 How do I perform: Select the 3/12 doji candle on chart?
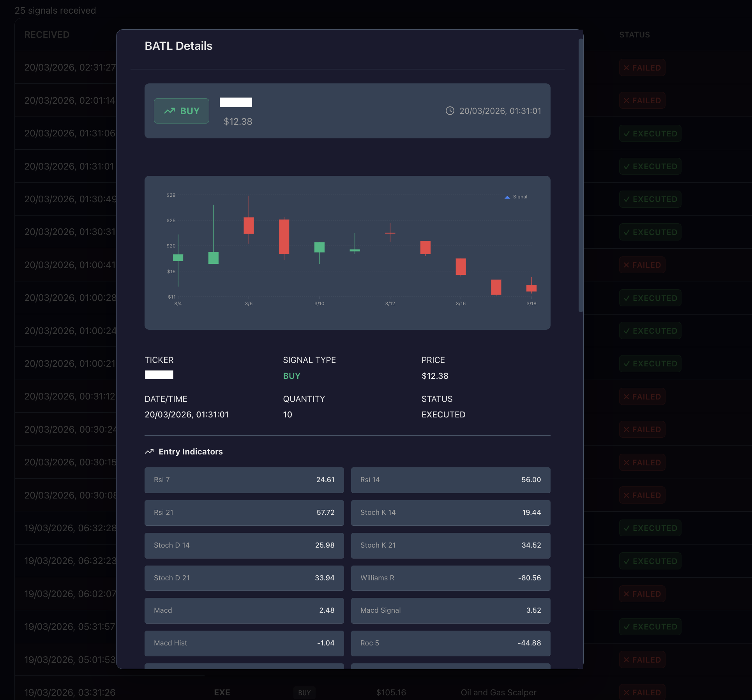[390, 233]
